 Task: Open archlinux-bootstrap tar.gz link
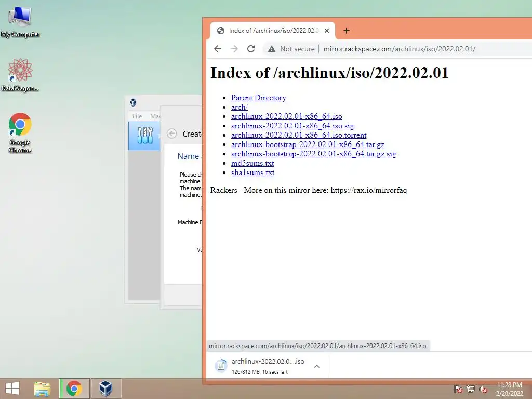point(308,144)
